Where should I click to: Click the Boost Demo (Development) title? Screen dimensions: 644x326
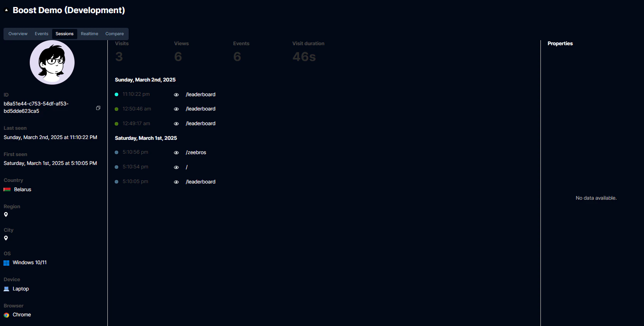click(69, 10)
